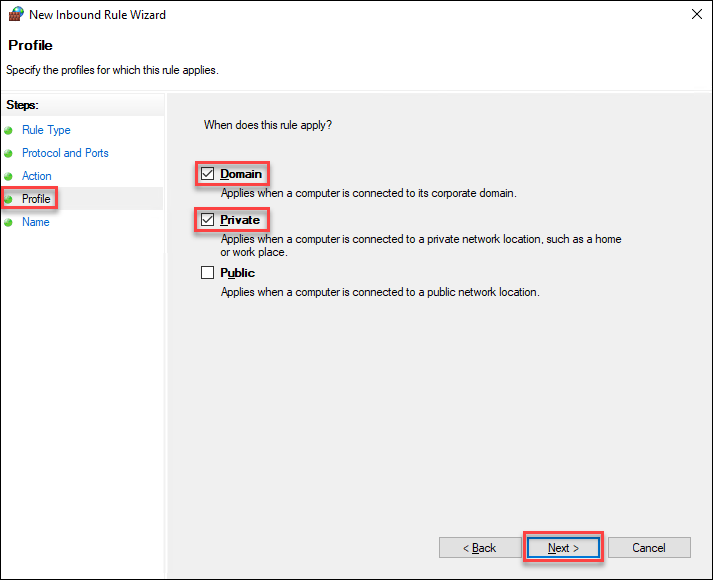Open the Protocol and Ports step

(x=65, y=153)
